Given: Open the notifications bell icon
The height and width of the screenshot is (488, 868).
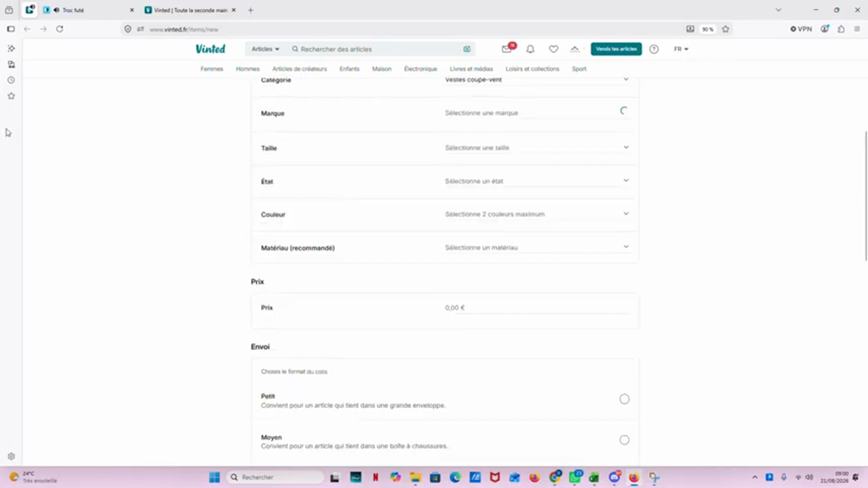Looking at the screenshot, I should [x=530, y=49].
